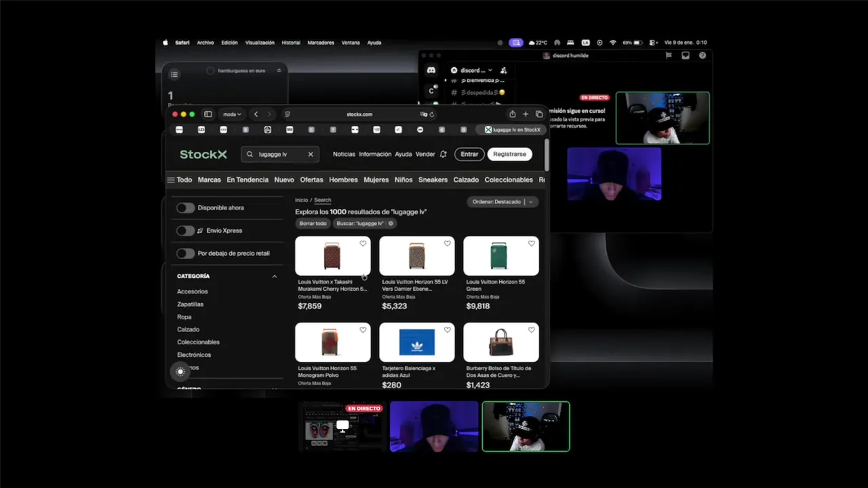Favorite the Horizon 55 Damier Ebene suitcase
Screen dimensions: 868x488
click(x=447, y=243)
